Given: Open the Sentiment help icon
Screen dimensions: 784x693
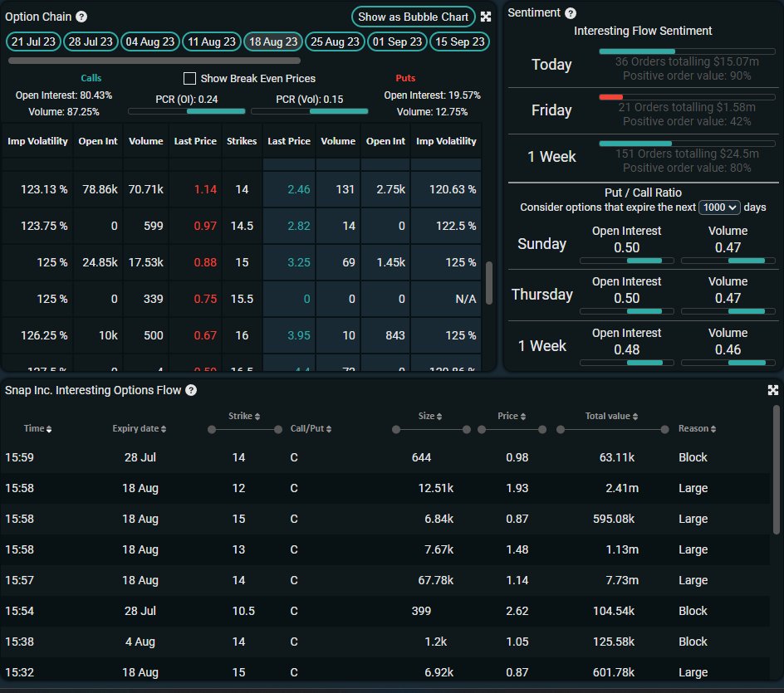Looking at the screenshot, I should [x=571, y=13].
